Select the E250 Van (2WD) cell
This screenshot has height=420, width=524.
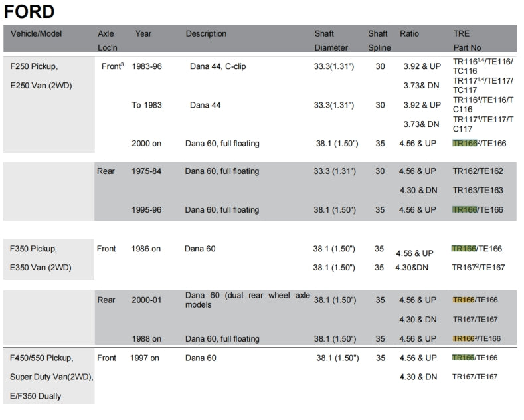pyautogui.click(x=41, y=86)
